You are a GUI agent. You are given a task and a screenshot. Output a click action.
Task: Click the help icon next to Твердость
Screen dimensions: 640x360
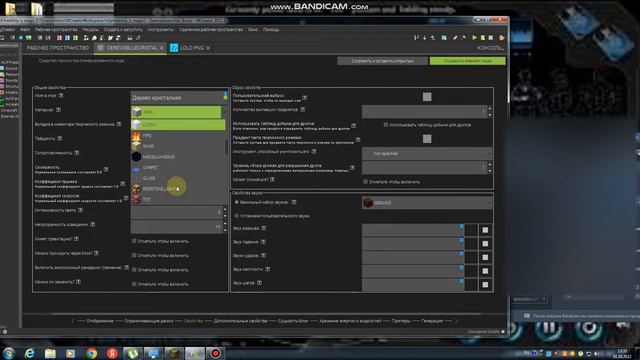pos(60,138)
